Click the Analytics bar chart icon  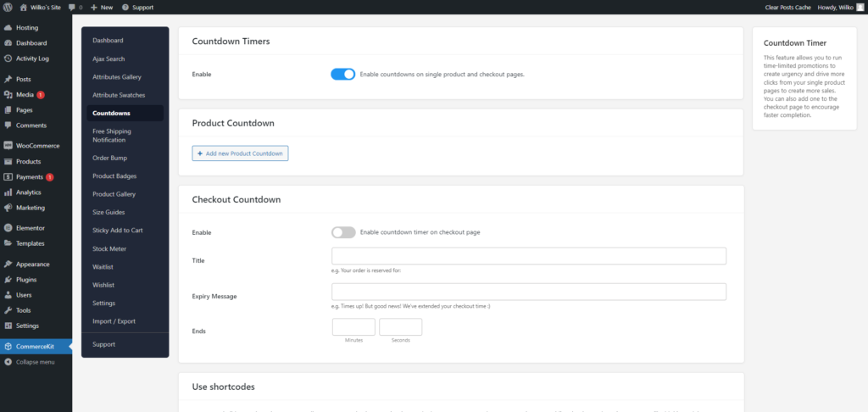[x=8, y=192]
